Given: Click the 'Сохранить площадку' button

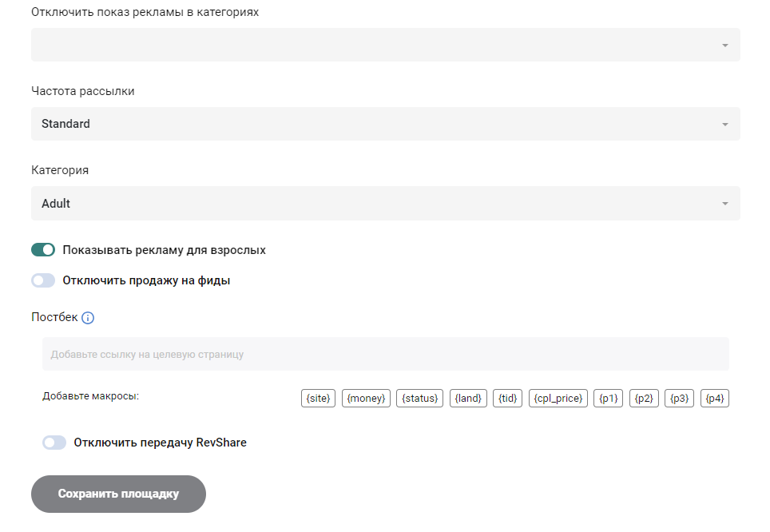Looking at the screenshot, I should click(x=117, y=494).
